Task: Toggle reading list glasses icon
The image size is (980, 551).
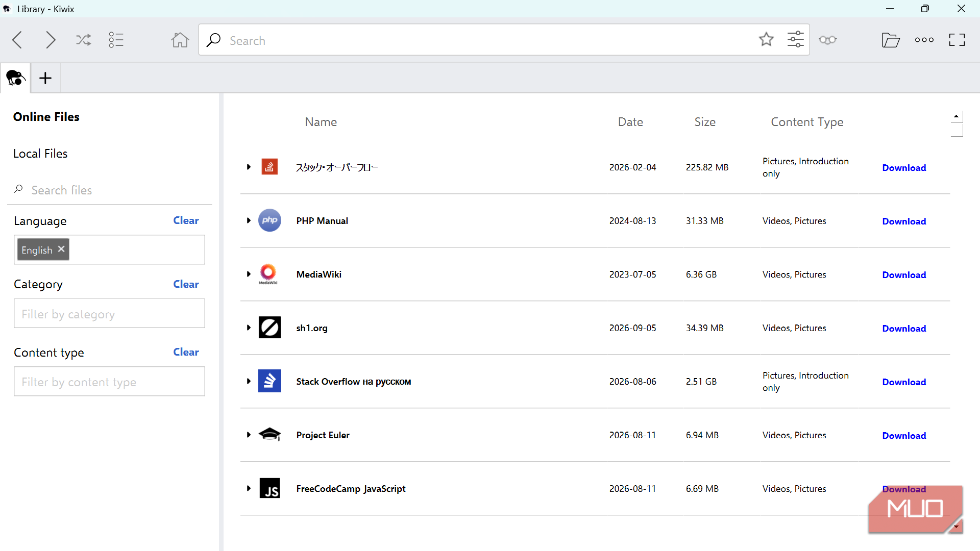Action: coord(827,40)
